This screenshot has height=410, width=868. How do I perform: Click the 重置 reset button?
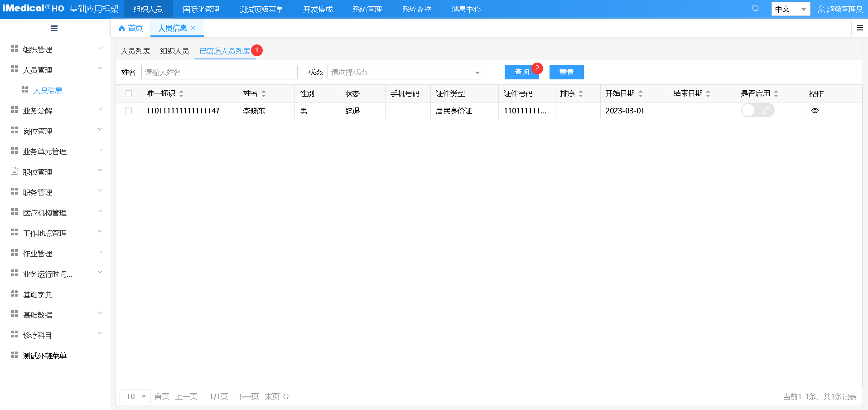566,72
